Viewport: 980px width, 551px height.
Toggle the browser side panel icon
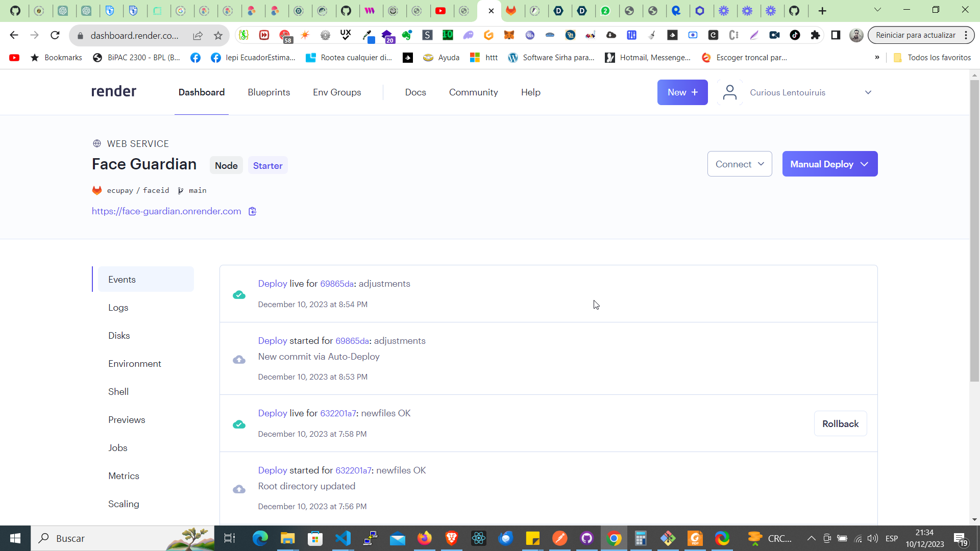(x=836, y=35)
